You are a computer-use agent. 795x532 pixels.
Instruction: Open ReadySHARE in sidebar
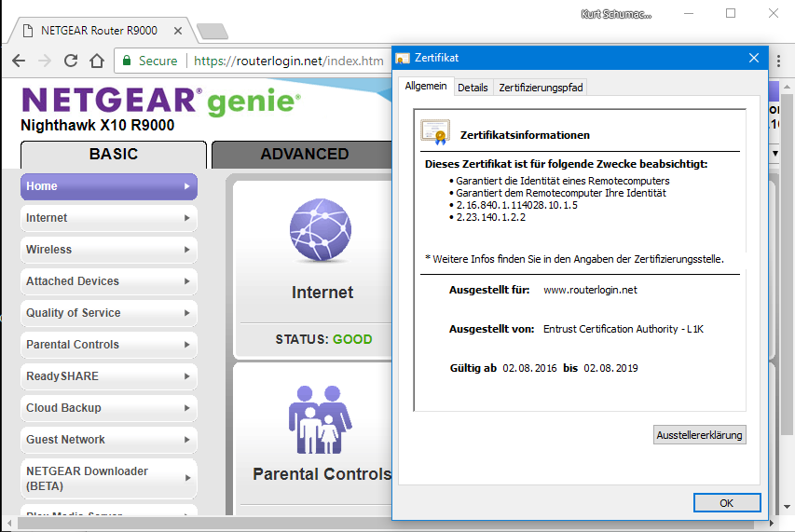(x=109, y=376)
